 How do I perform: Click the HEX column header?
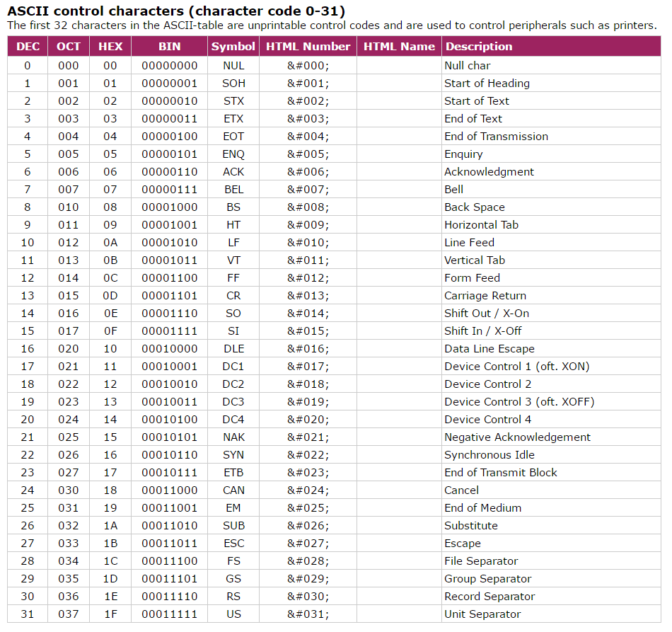coord(110,46)
